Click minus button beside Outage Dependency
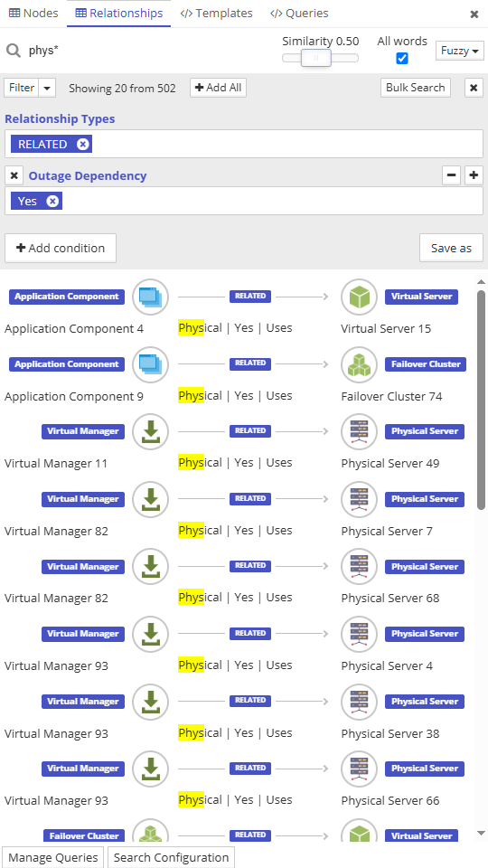 point(452,176)
